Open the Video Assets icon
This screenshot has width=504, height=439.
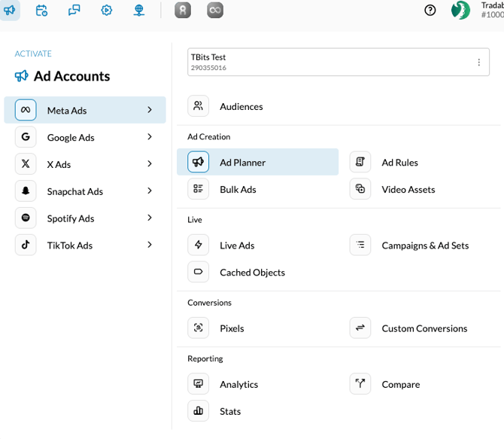(x=360, y=190)
